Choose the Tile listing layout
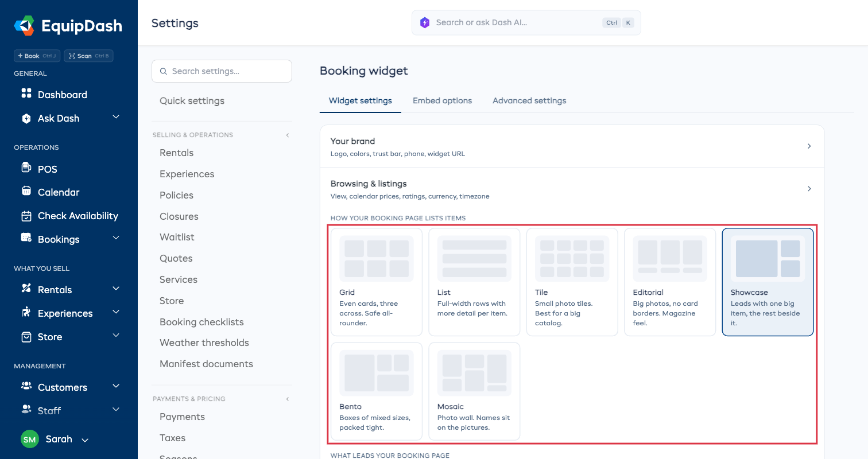 click(572, 282)
